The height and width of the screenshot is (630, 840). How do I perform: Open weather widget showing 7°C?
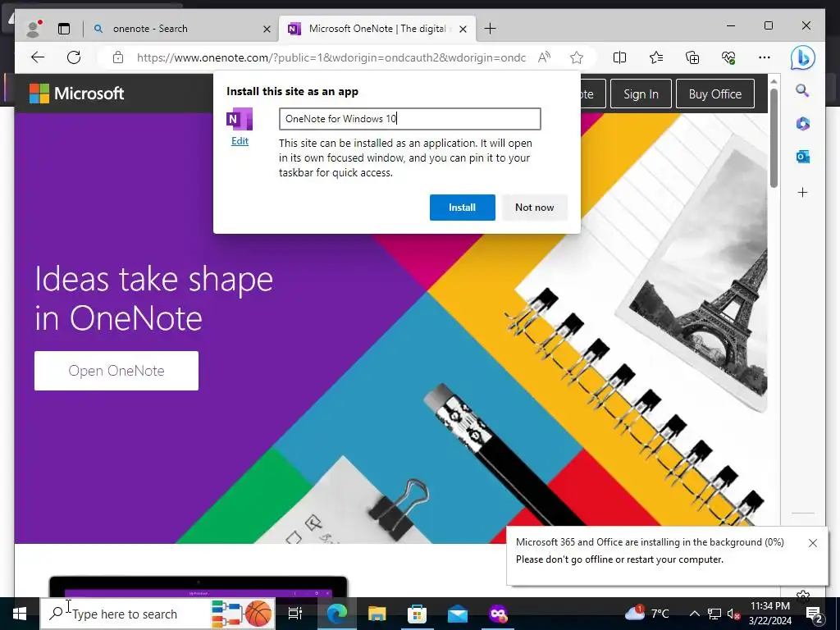click(x=647, y=613)
